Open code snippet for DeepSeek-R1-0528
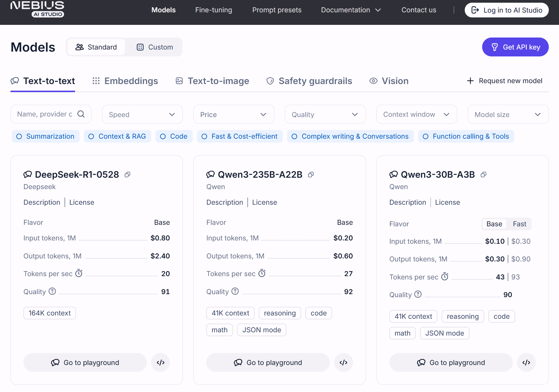 [x=161, y=363]
